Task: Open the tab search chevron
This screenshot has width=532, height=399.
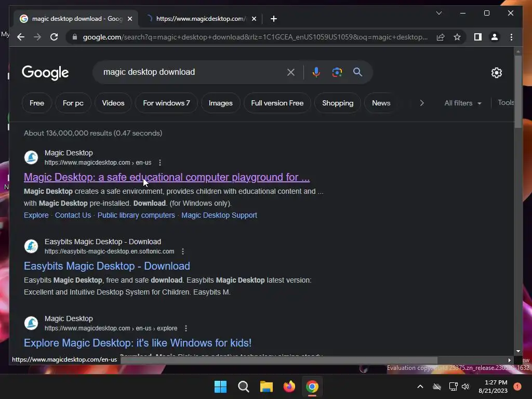Action: (438, 13)
